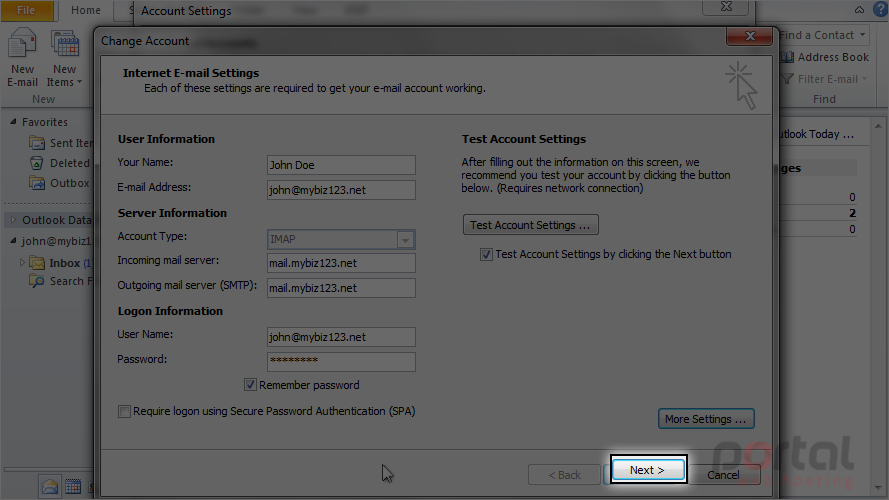This screenshot has width=889, height=500.
Task: Open More Settings dialog
Action: pyautogui.click(x=706, y=419)
